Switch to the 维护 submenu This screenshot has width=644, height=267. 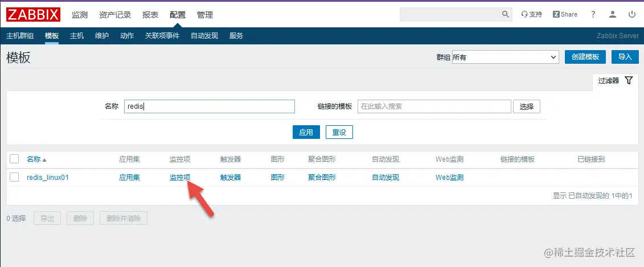point(102,36)
